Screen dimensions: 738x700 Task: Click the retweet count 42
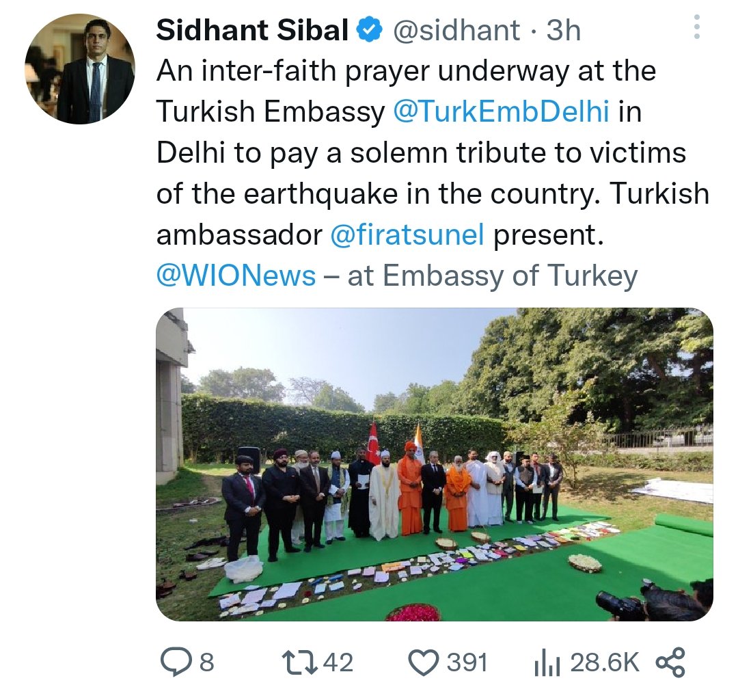[338, 662]
